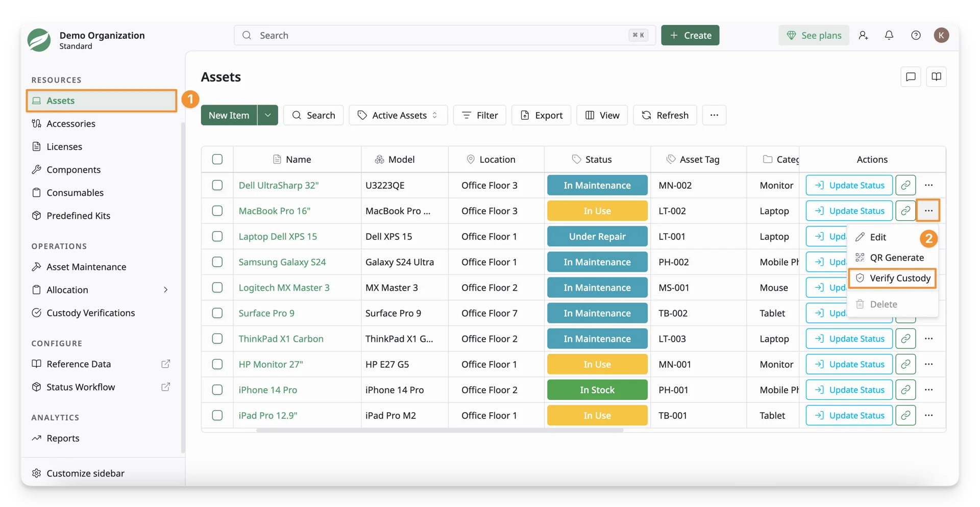Click the toolbar Search button
Screen dimensions: 980x507
tap(313, 115)
